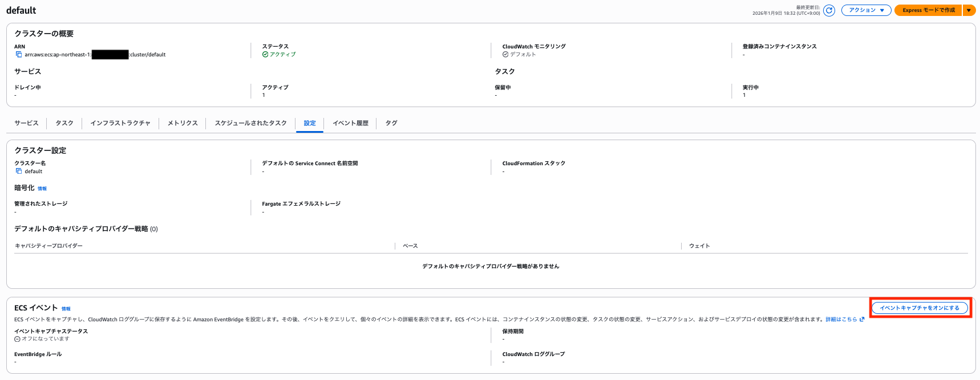The height and width of the screenshot is (380, 980).
Task: Click the デフォルトの Service Connect 名前空間 label
Action: click(310, 163)
